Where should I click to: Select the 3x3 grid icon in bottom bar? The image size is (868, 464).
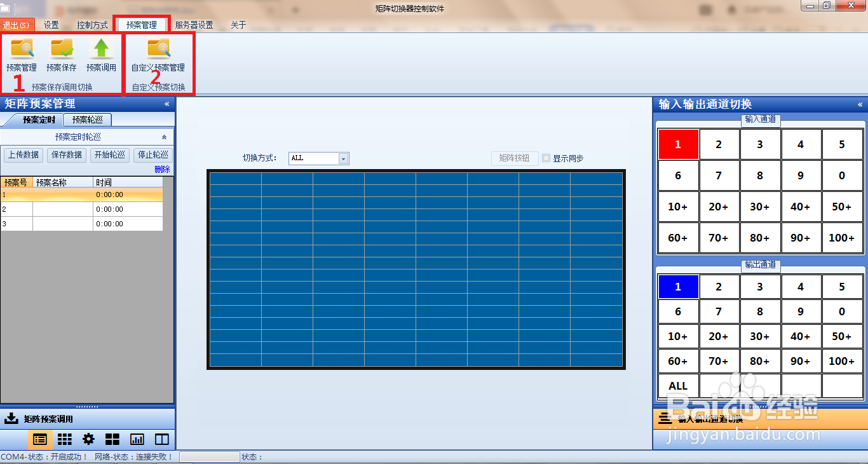click(x=64, y=439)
